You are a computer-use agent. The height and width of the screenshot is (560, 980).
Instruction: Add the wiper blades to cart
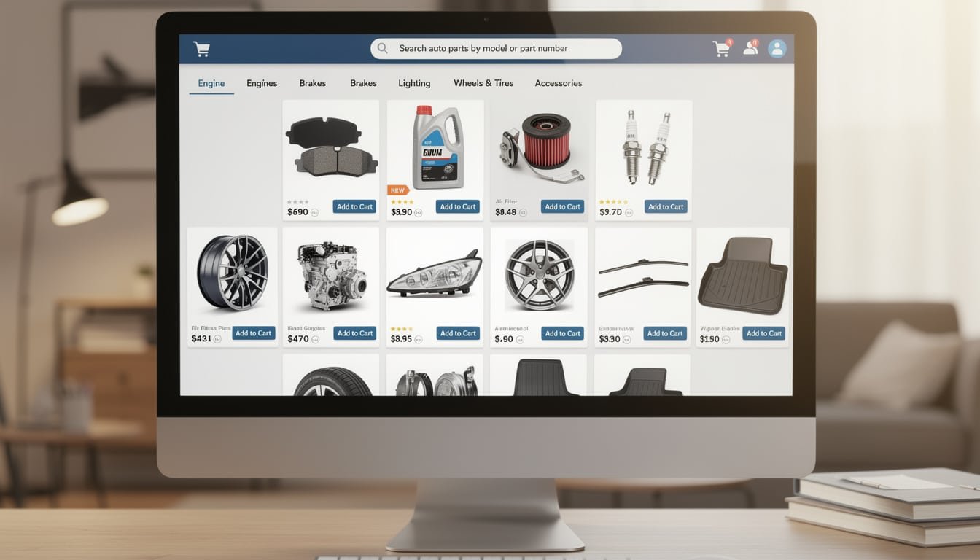point(665,333)
